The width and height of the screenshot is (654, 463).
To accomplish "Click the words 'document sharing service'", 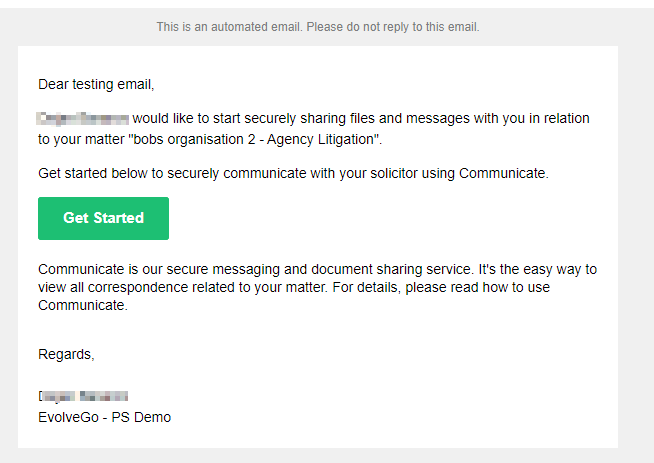I will tap(384, 269).
